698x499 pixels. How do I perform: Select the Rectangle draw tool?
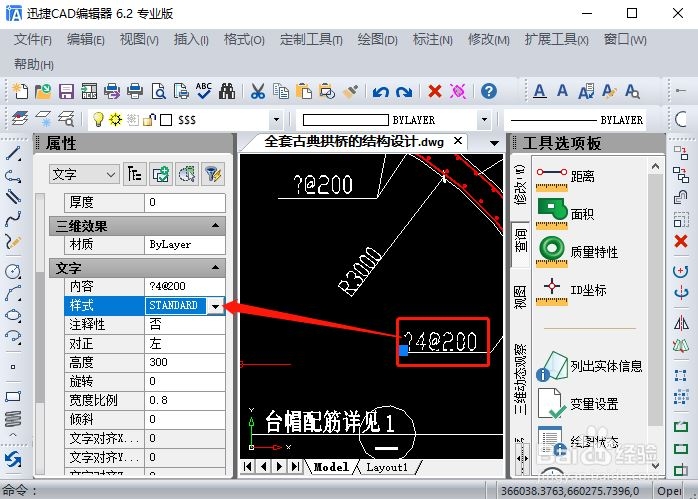click(x=13, y=396)
